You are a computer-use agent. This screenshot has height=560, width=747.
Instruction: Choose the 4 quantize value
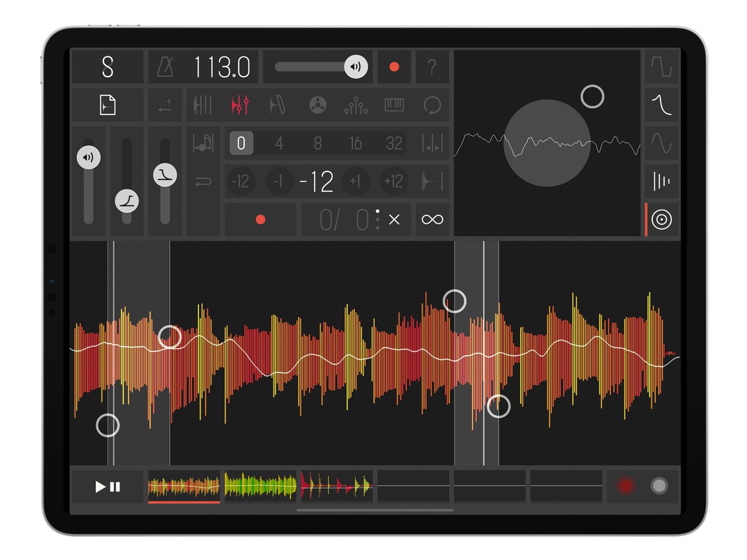pos(279,144)
